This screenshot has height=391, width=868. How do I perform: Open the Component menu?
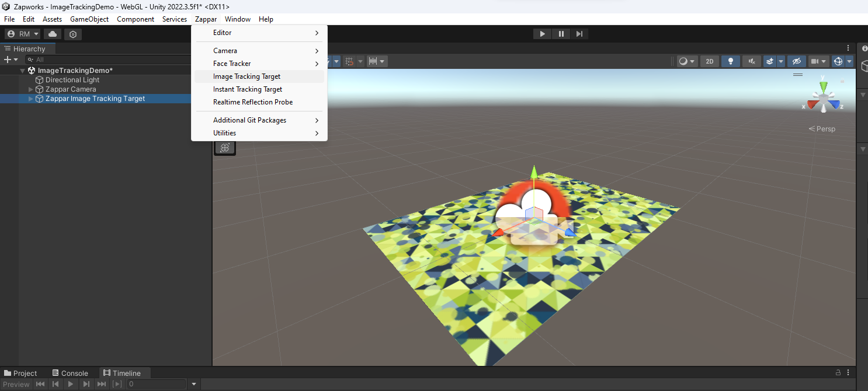tap(136, 19)
